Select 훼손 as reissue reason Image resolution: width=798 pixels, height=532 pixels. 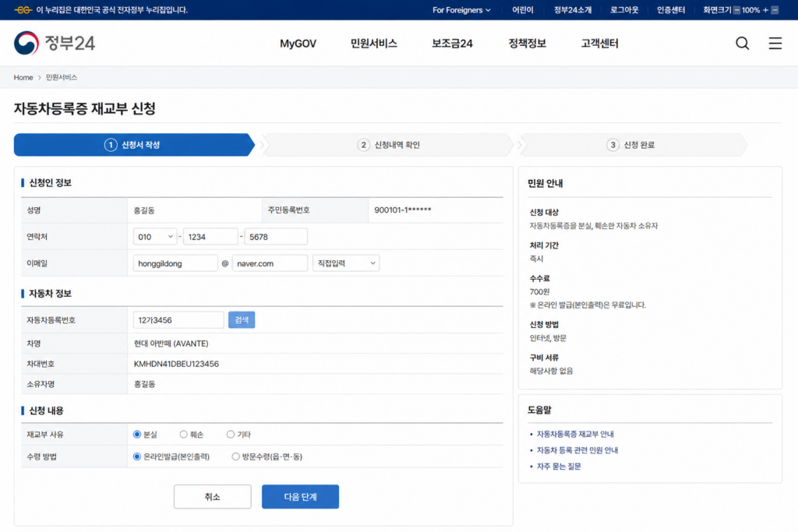pyautogui.click(x=183, y=435)
